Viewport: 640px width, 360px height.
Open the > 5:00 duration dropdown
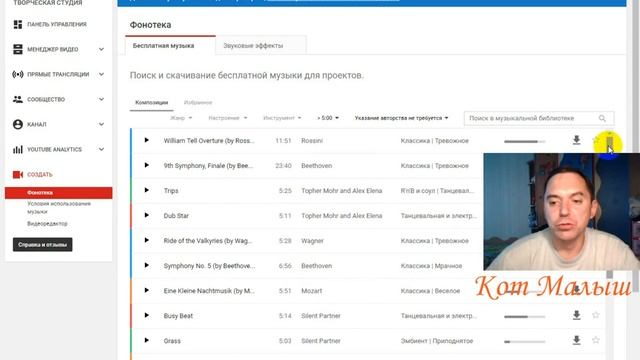[x=328, y=118]
